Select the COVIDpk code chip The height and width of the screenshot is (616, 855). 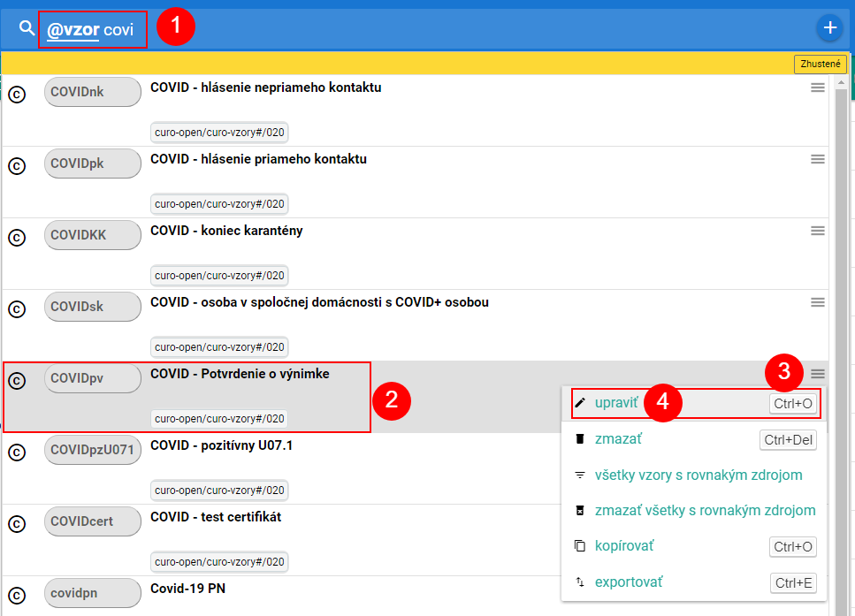click(93, 164)
